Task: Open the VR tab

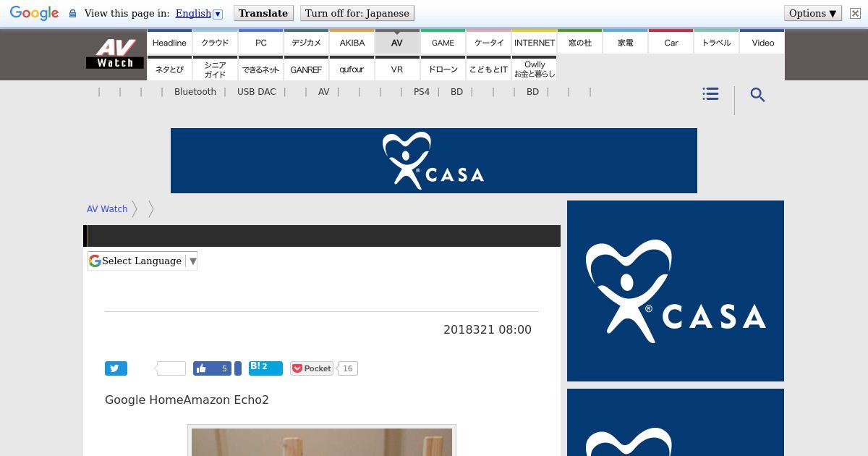Action: click(x=397, y=68)
